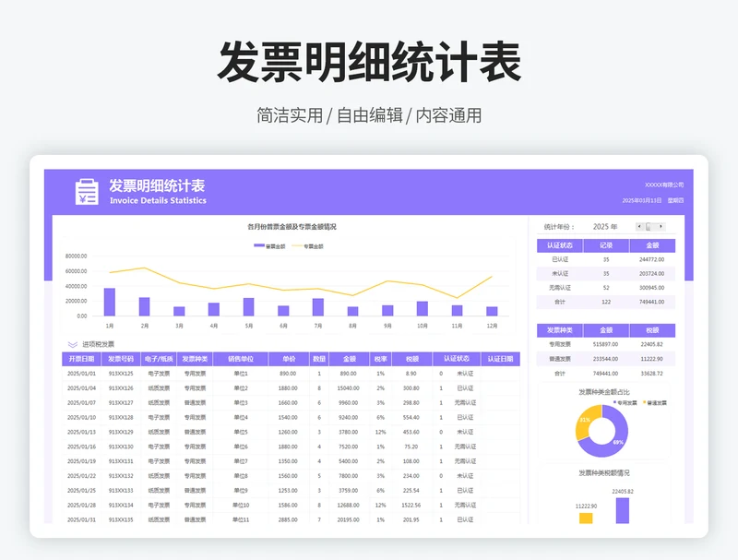Click the 发票种类 header in the right summary table
The image size is (738, 560).
[560, 330]
